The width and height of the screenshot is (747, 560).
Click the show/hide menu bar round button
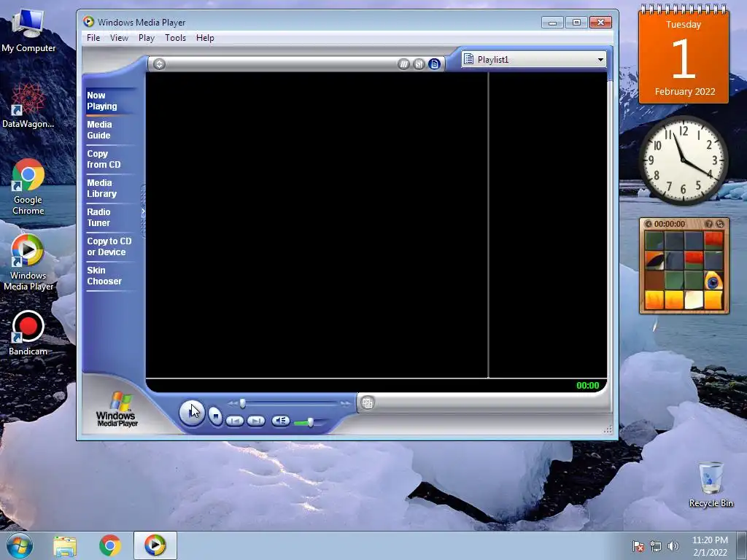click(x=159, y=64)
